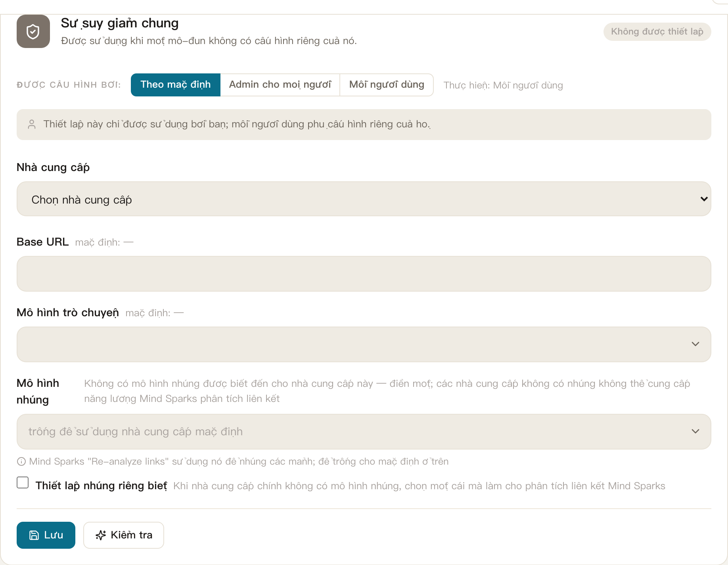Select the Mỗi người dùng option

pos(387,85)
